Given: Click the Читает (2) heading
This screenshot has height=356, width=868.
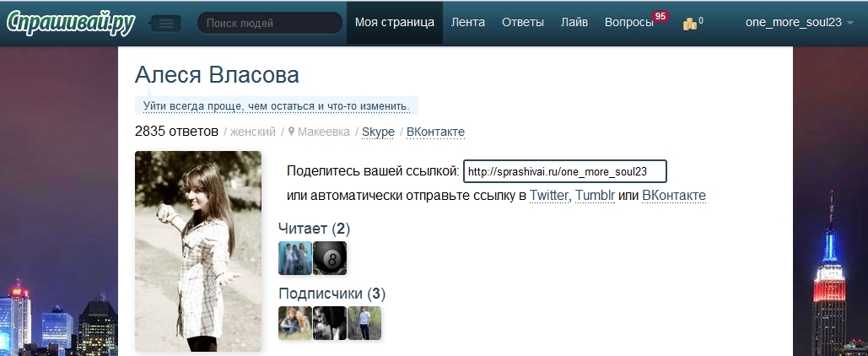Looking at the screenshot, I should [x=315, y=228].
